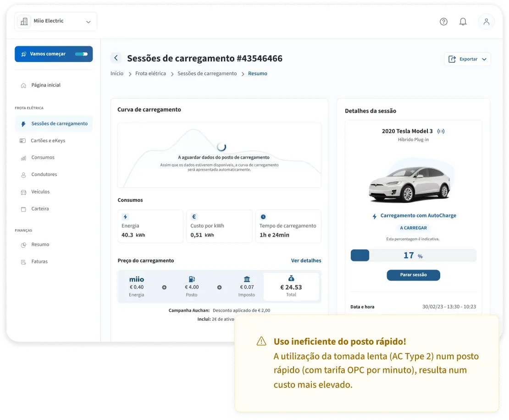Click the 17% charging progress bar
509x420 pixels.
(413, 255)
